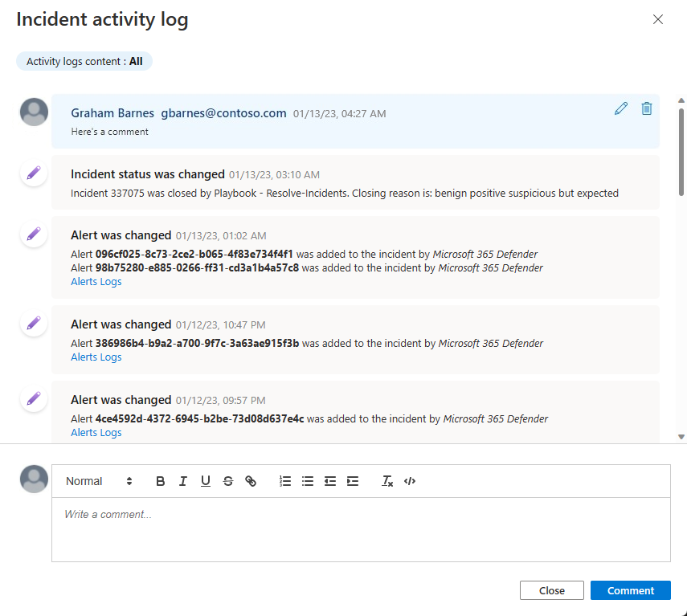Increase indent in comment editor

point(353,480)
